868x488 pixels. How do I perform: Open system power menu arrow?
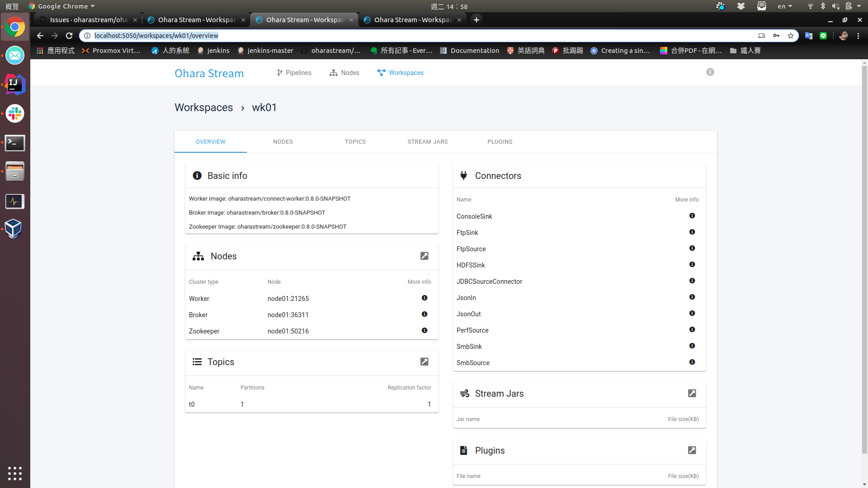pyautogui.click(x=859, y=6)
